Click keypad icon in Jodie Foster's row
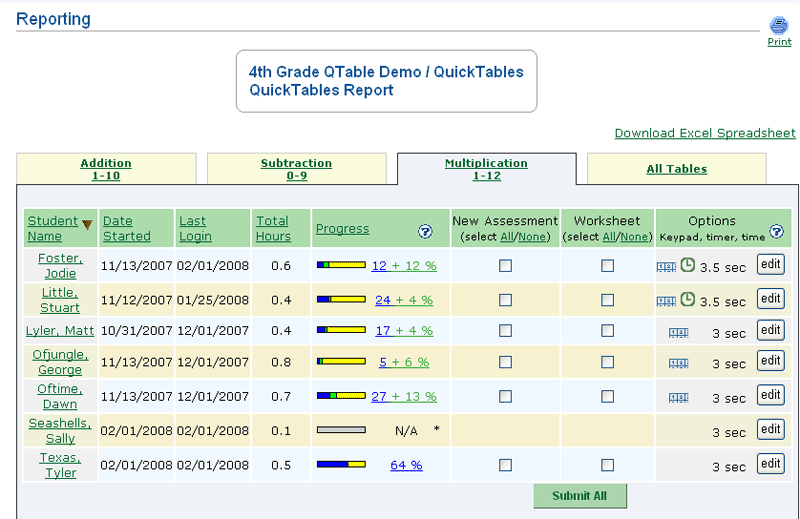800x519 pixels. click(x=666, y=267)
